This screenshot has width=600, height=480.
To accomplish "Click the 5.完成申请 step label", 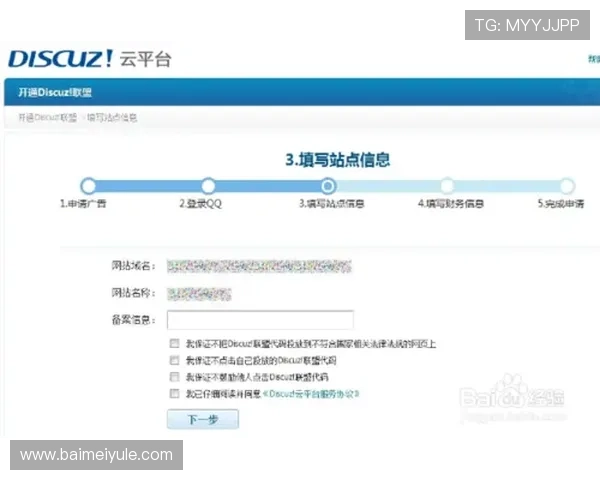I will click(561, 203).
